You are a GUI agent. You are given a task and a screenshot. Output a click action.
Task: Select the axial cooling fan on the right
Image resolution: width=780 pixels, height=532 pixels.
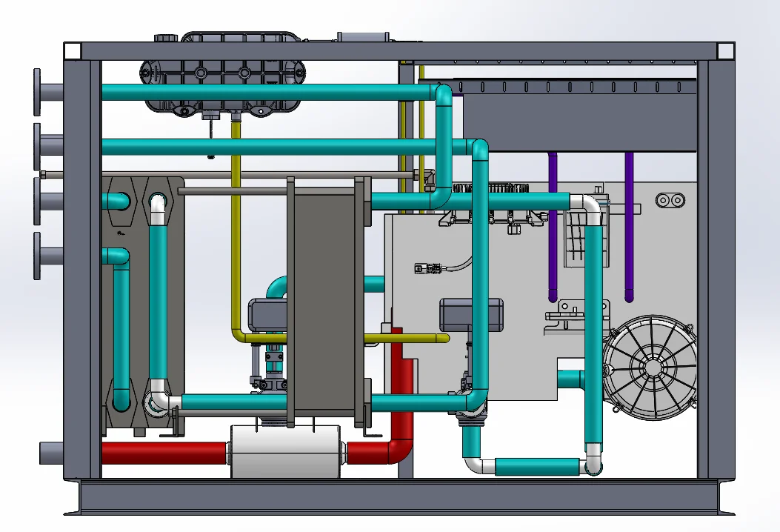(653, 365)
